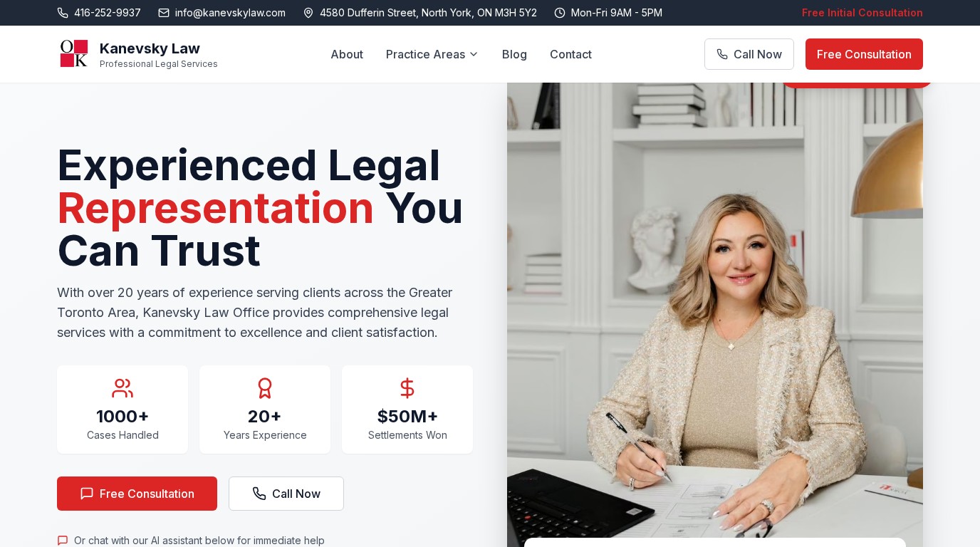Click the hero Call Now button
Screen dimensions: 980x547
286,494
